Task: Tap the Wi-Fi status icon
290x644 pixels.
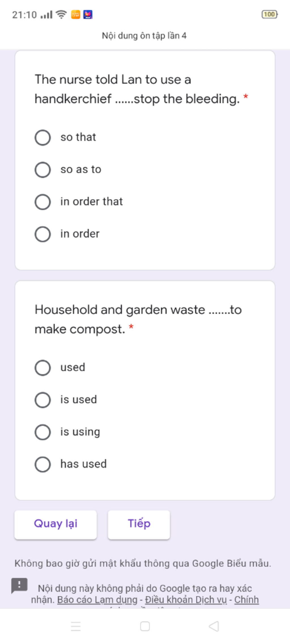Action: point(61,14)
